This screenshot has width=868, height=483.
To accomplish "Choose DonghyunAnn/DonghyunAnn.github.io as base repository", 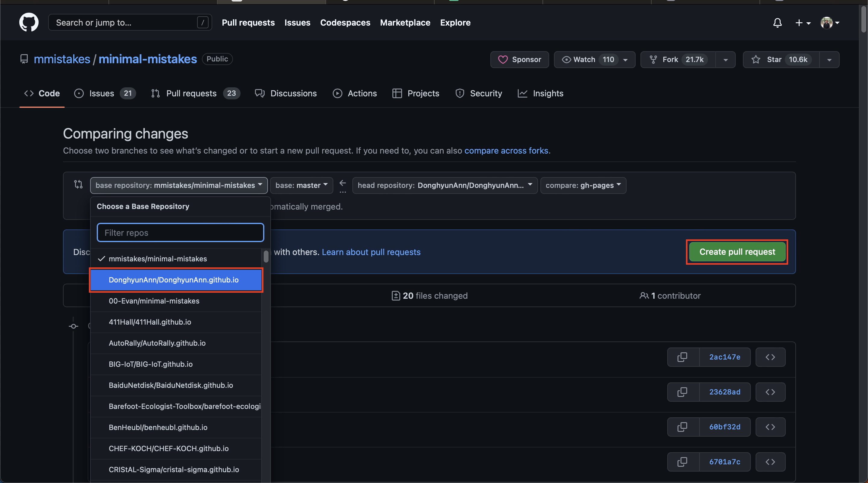I will (x=176, y=280).
